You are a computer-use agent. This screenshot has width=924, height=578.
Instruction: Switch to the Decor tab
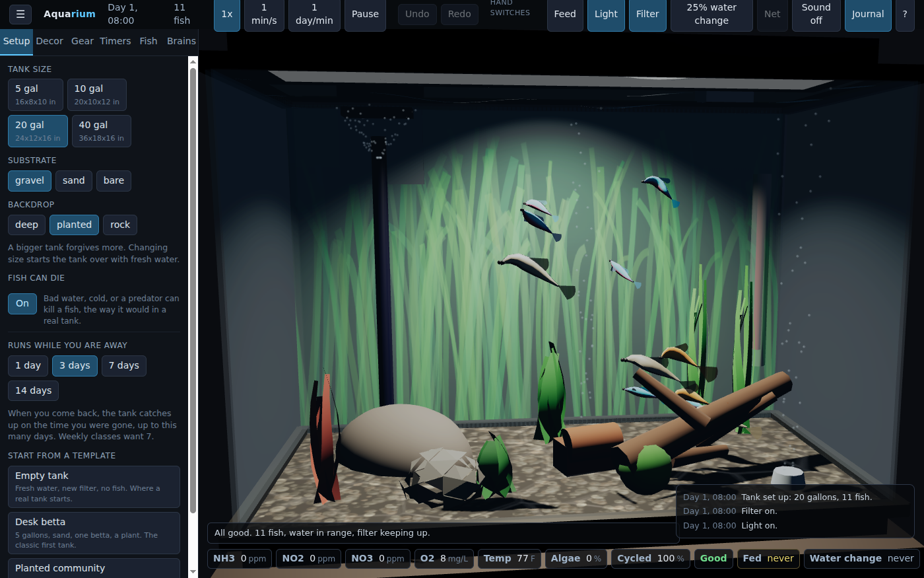pyautogui.click(x=49, y=41)
